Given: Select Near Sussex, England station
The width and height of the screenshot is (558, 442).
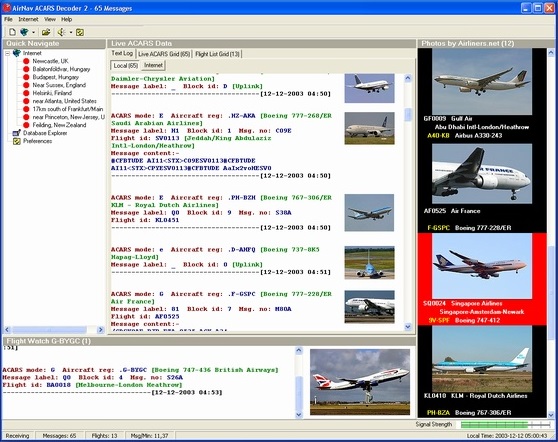Looking at the screenshot, I should [x=59, y=85].
